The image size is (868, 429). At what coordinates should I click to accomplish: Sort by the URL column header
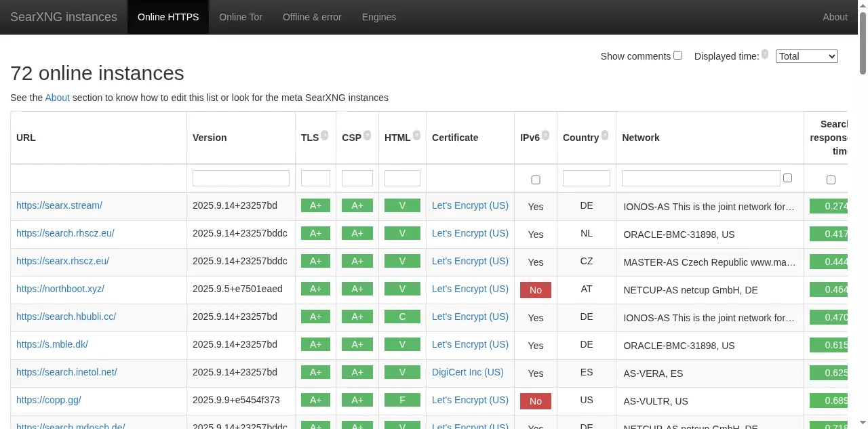point(98,138)
